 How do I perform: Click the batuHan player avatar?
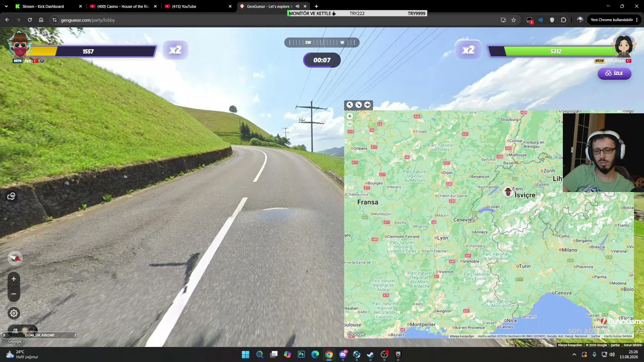click(624, 46)
